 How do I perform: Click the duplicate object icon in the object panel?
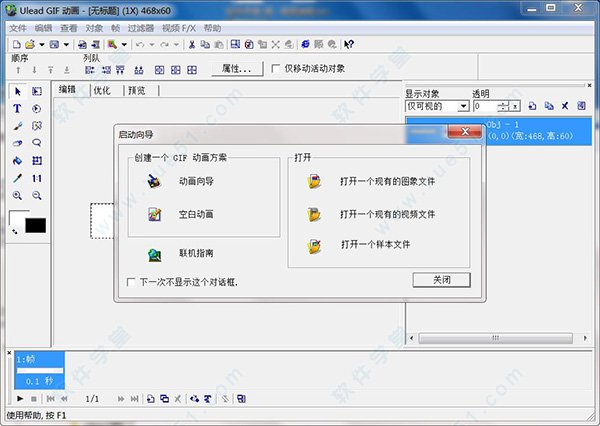549,106
